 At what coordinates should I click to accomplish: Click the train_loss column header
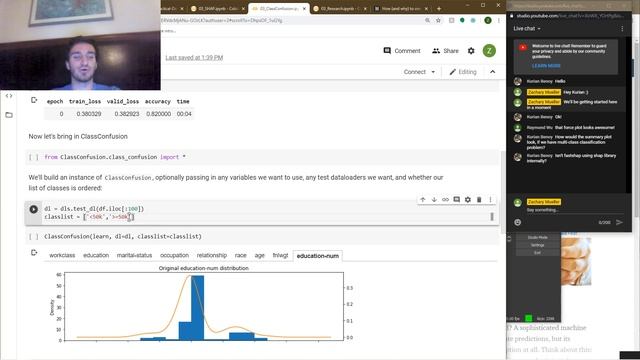(x=85, y=101)
